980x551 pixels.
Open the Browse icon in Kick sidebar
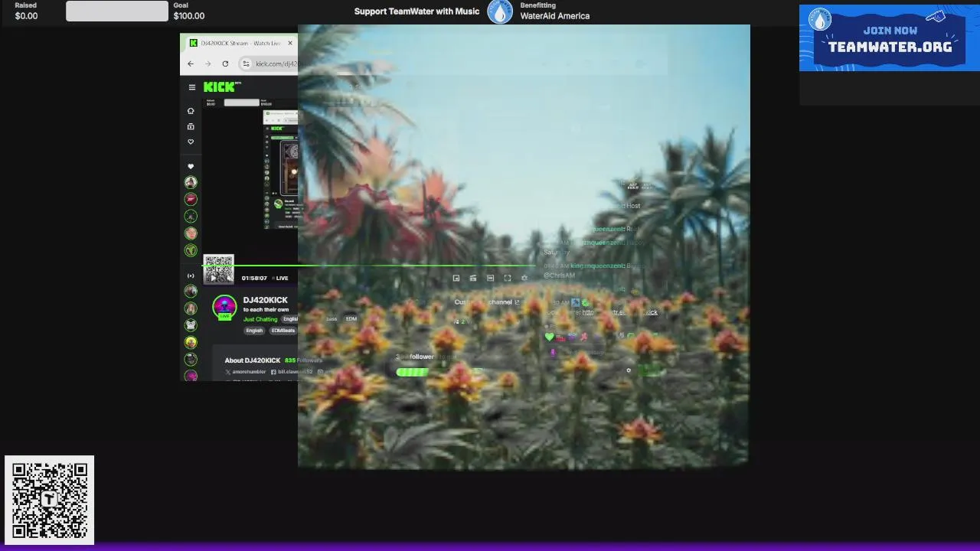[x=191, y=126]
